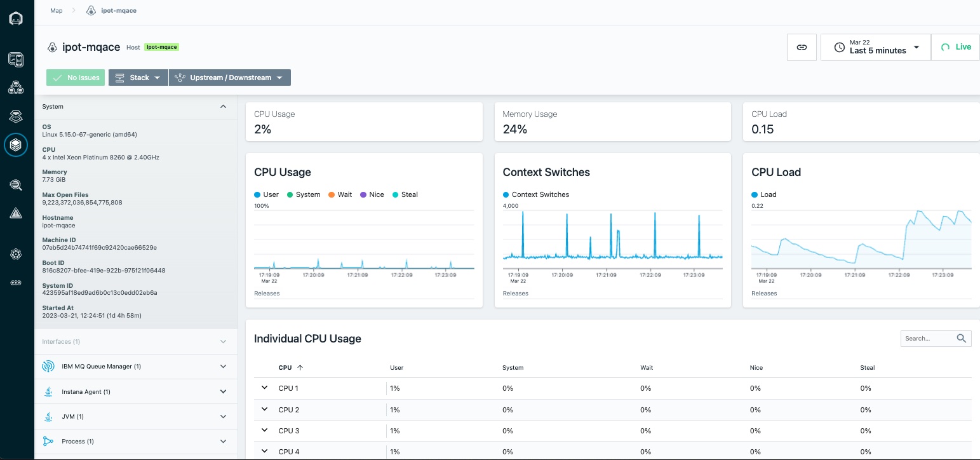Open the Stack dropdown

pyautogui.click(x=138, y=78)
